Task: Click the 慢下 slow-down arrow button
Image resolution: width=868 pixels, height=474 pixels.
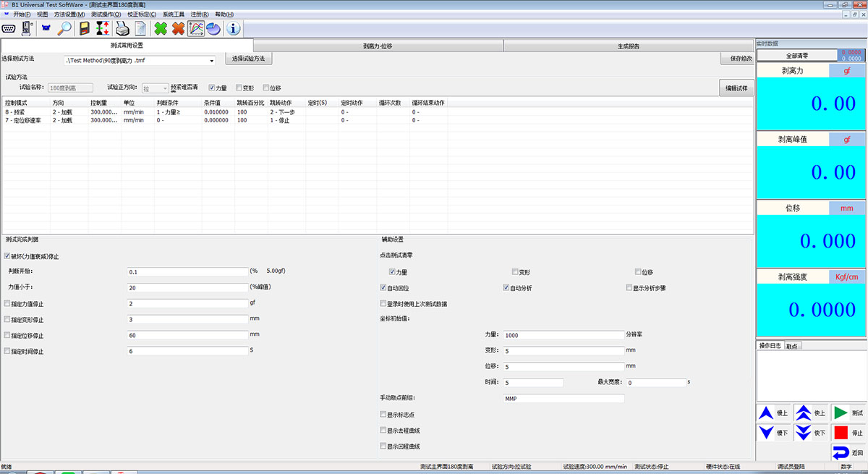Action: coord(773,433)
